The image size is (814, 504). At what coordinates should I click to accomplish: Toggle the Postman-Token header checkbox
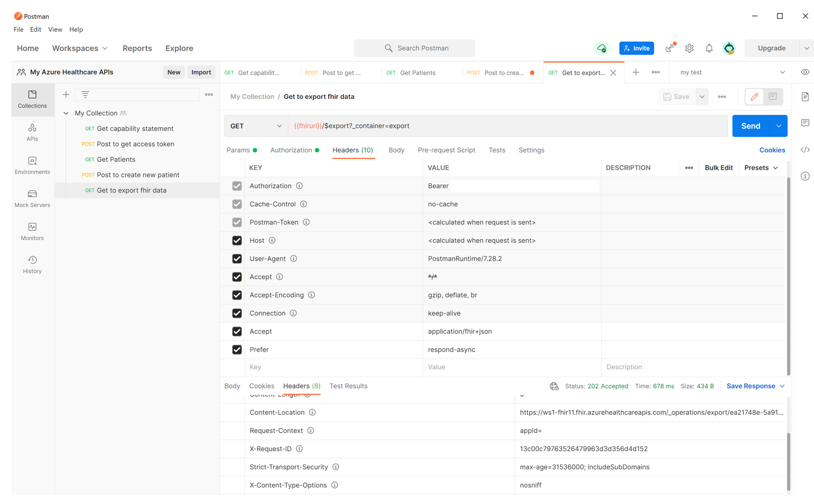(x=237, y=222)
